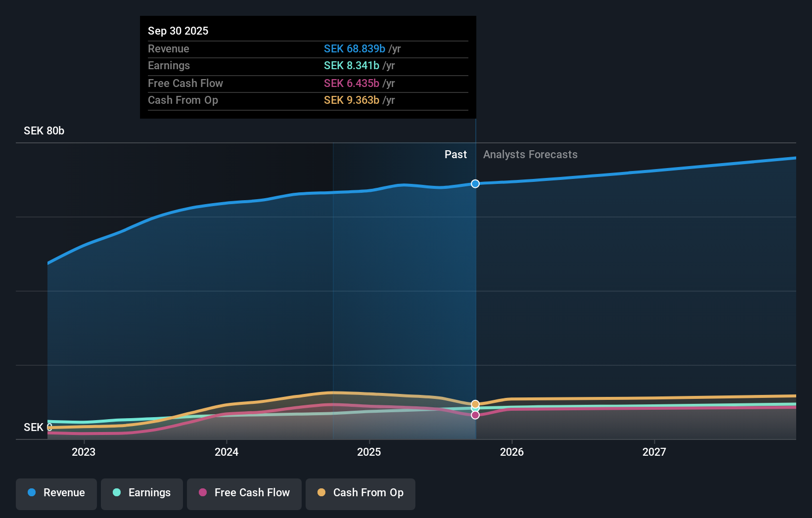The height and width of the screenshot is (518, 812).
Task: Click the orange Cash From Op legend dot
Action: click(322, 493)
